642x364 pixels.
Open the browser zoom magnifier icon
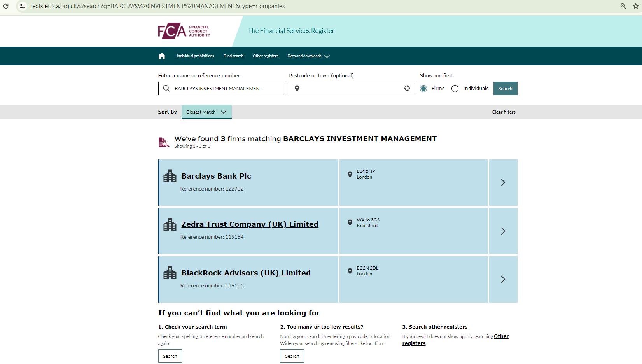coord(623,6)
